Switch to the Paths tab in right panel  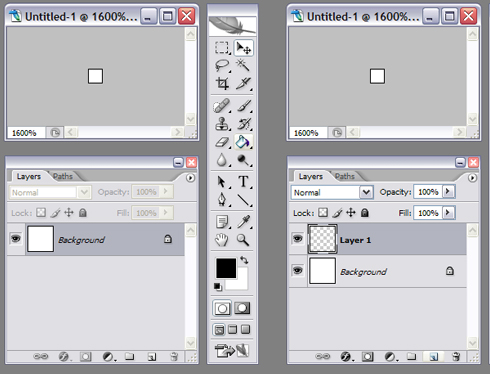tap(345, 176)
